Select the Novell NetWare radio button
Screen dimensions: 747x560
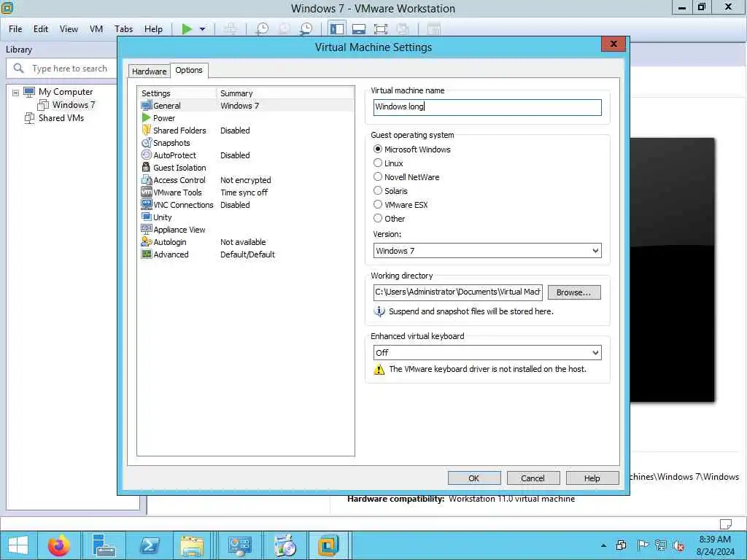pyautogui.click(x=378, y=176)
